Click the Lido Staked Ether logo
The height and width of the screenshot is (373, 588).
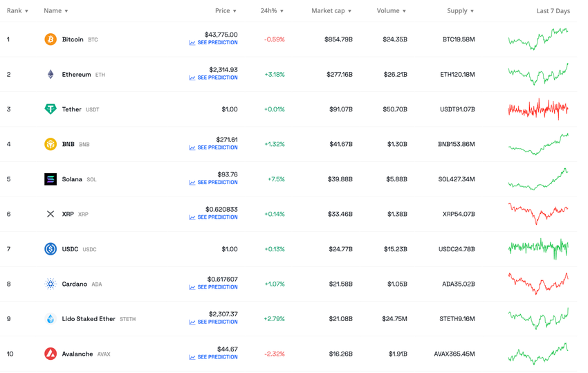pyautogui.click(x=50, y=318)
